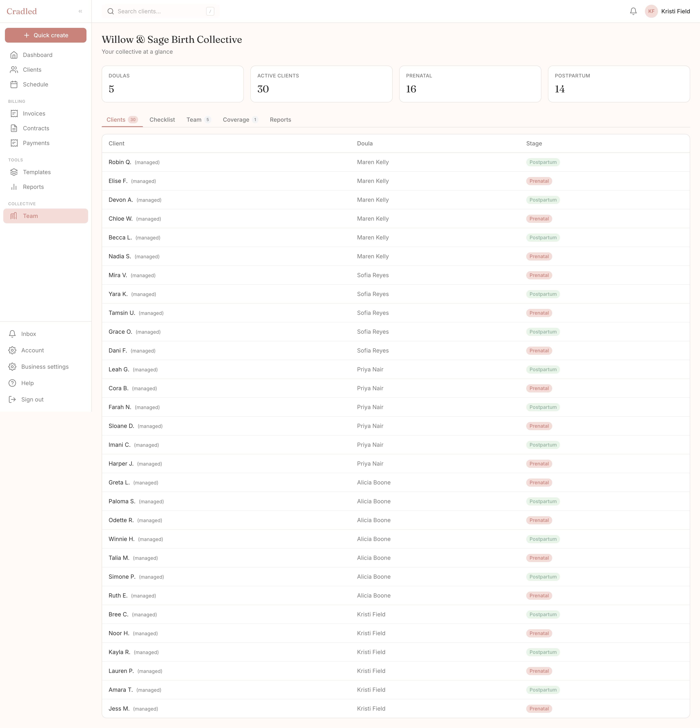This screenshot has width=700, height=728.
Task: Select client row Bree C.
Action: (x=396, y=615)
